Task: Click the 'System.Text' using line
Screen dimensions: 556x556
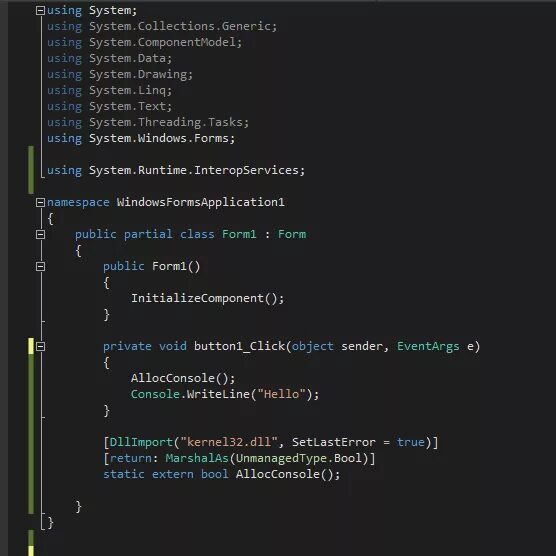Action: [x=110, y=106]
